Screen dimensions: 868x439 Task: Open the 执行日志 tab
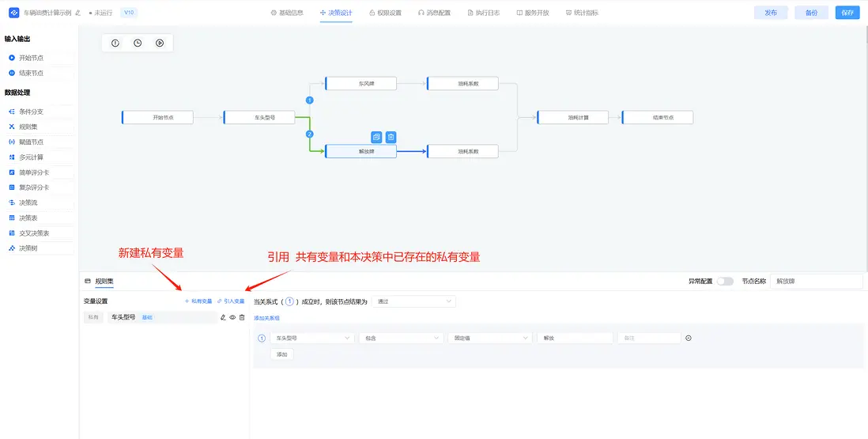point(483,13)
